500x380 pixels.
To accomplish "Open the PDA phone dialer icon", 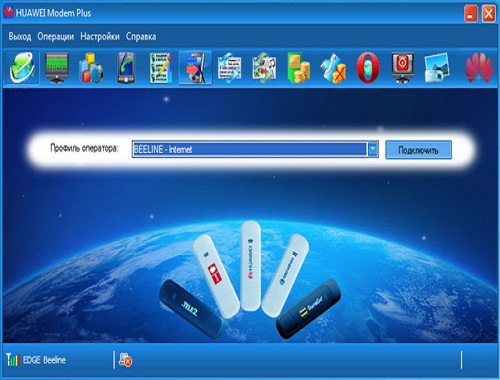I will tap(126, 68).
